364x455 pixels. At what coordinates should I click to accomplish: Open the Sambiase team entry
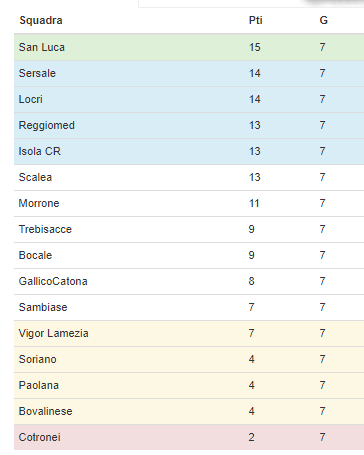43,307
